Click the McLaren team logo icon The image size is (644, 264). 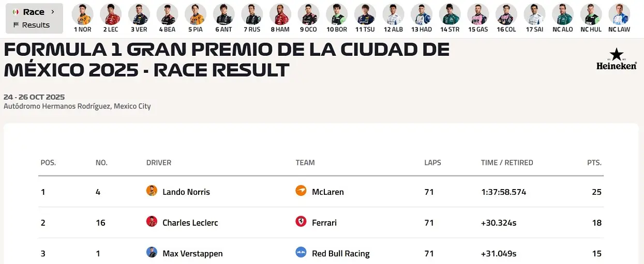[x=301, y=191]
